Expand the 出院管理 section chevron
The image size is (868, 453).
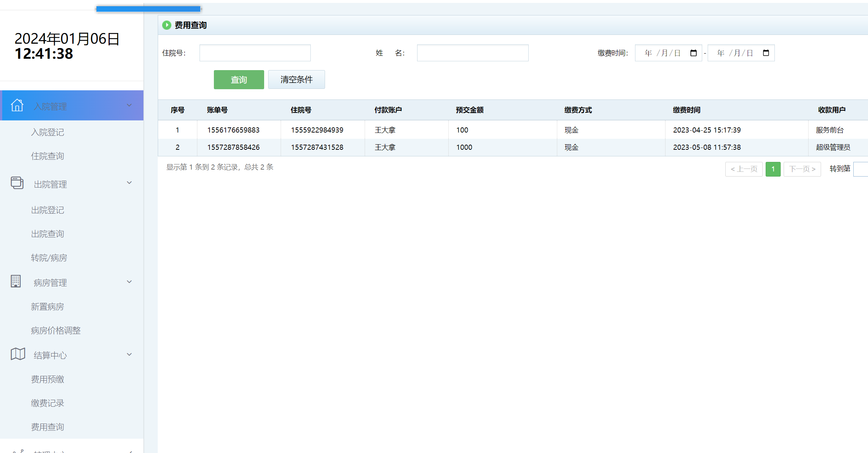[x=129, y=182]
